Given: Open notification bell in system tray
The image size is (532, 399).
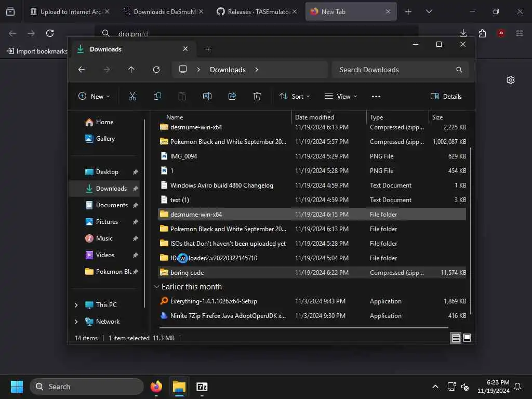Looking at the screenshot, I should [x=517, y=387].
